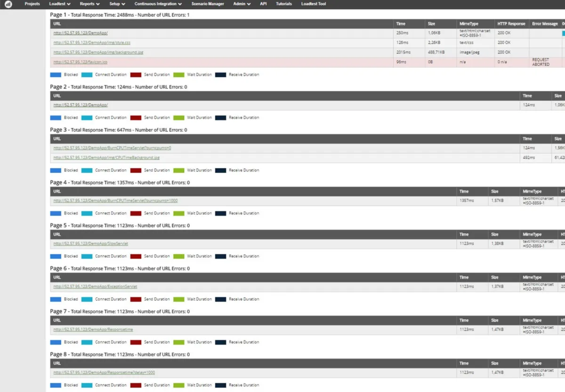Open the img/background.jpg URL link
This screenshot has width=565, height=392.
[x=98, y=52]
